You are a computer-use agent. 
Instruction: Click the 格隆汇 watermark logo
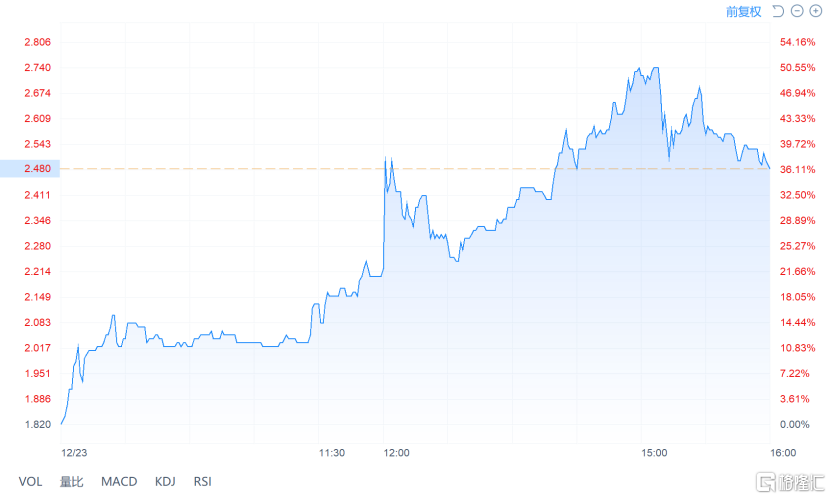pyautogui.click(x=790, y=482)
